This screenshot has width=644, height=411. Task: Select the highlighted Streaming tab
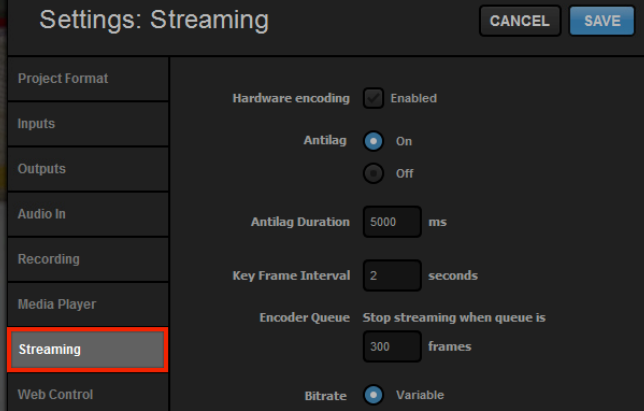coord(87,349)
